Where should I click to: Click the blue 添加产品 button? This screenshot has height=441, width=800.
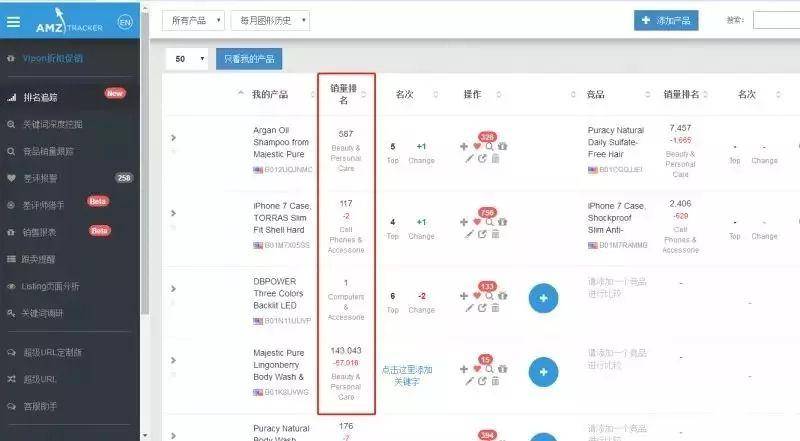click(666, 20)
